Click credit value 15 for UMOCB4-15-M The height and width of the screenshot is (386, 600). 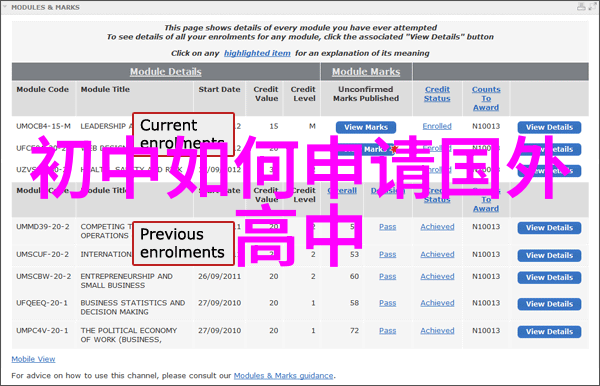coord(274,126)
